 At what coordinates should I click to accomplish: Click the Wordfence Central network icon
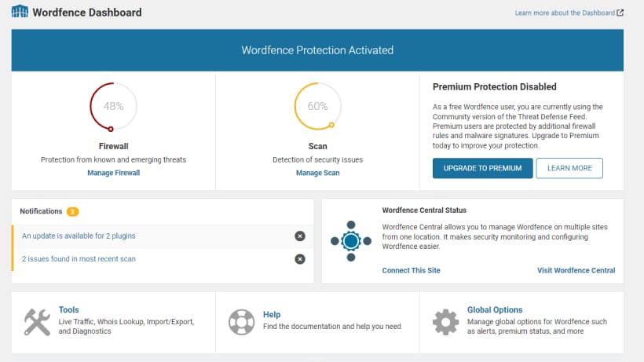pos(351,241)
